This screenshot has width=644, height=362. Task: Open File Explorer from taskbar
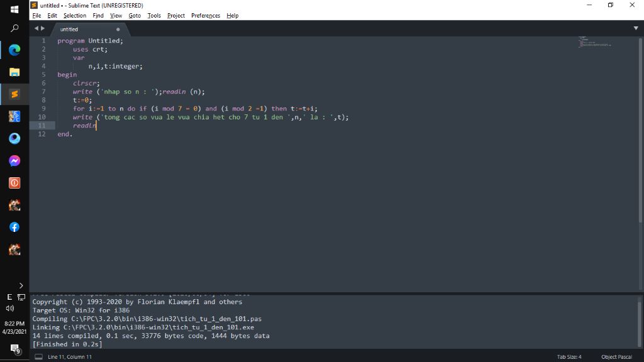(14, 72)
